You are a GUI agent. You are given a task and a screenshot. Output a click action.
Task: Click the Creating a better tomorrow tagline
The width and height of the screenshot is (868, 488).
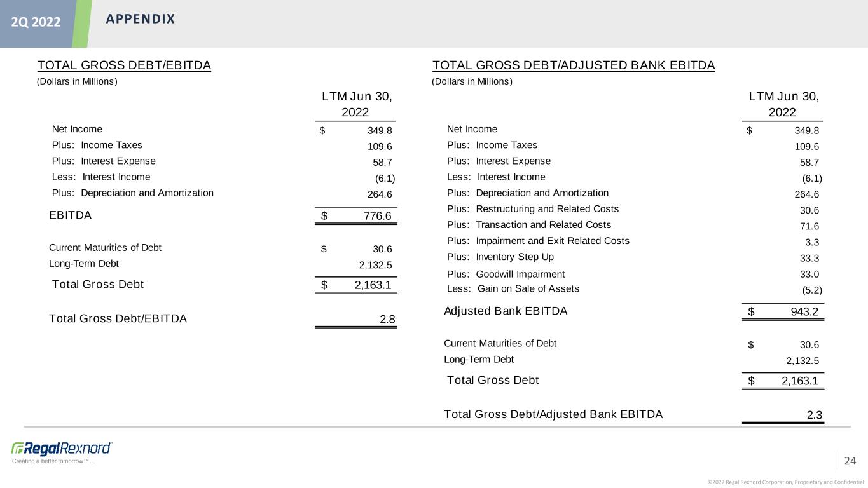(x=53, y=461)
